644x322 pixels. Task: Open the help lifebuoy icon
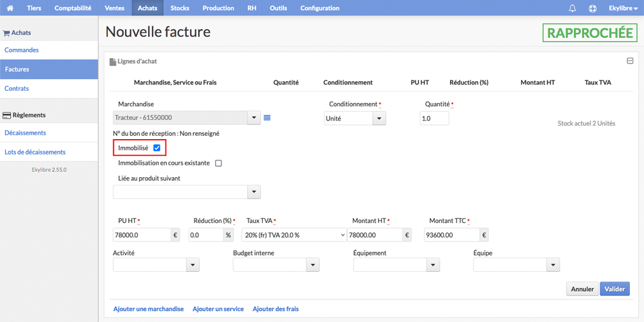coord(592,8)
